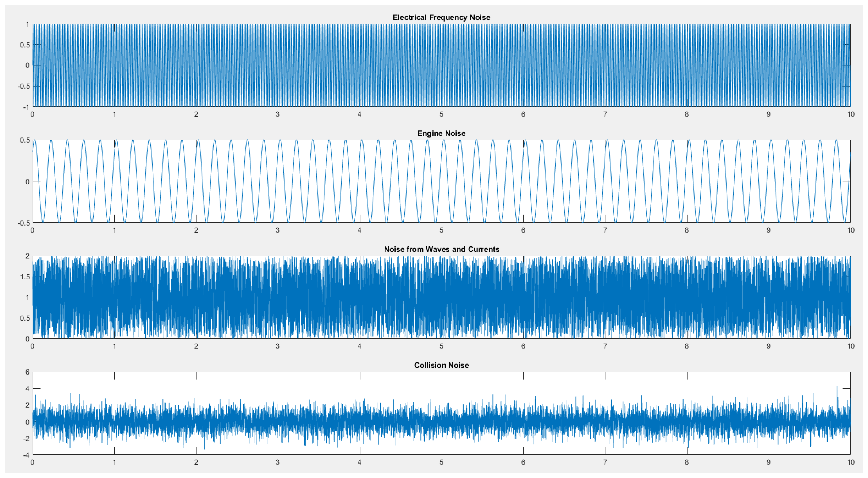Screen dimensions: 868x478
Task: Click y-axis label 1.5 on Waves plot
Action: coord(25,277)
